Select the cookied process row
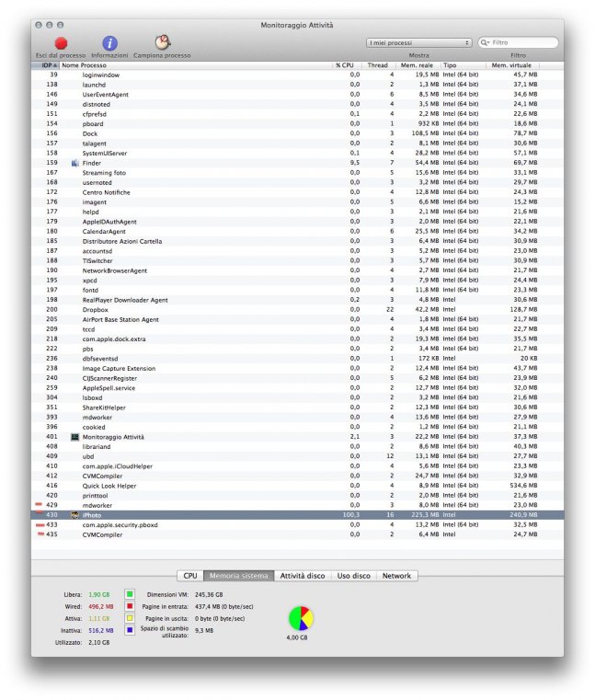 coord(297,427)
